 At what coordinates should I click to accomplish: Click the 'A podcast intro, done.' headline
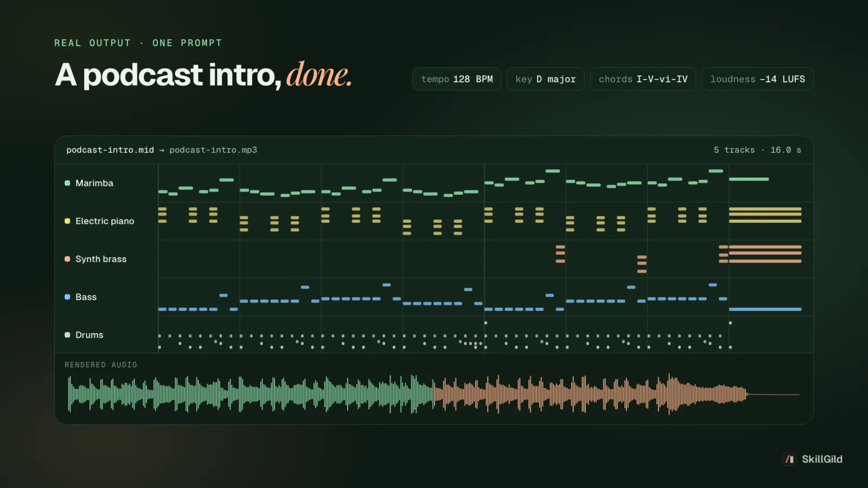203,75
